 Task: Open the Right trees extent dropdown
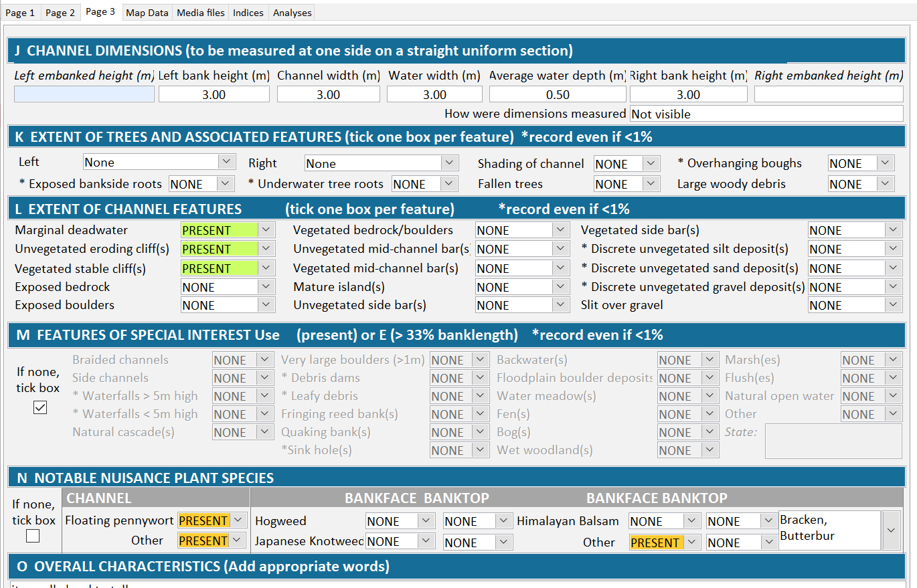382,163
